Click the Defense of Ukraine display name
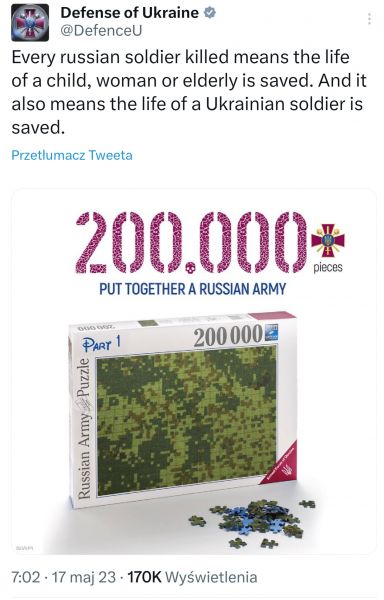Viewport: 384px width, 600px height. [x=130, y=13]
